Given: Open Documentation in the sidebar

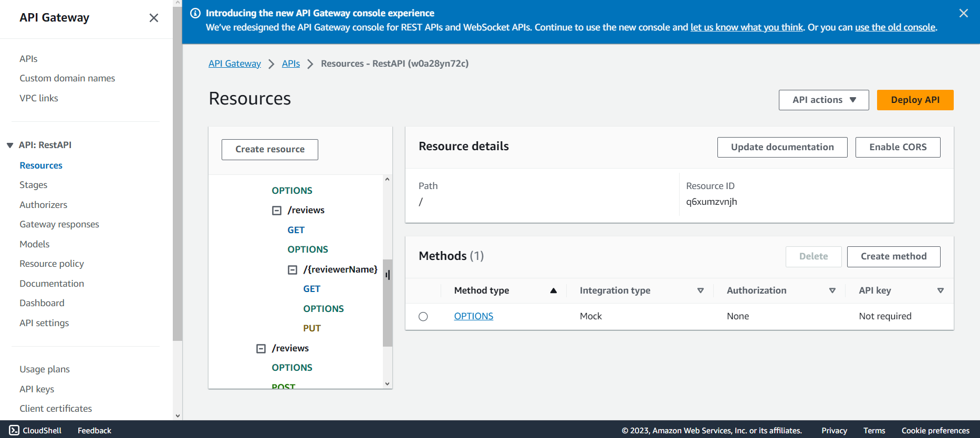Looking at the screenshot, I should point(52,284).
